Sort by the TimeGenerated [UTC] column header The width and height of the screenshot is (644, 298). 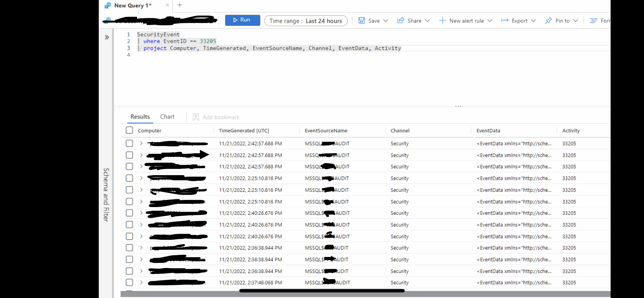(x=244, y=131)
